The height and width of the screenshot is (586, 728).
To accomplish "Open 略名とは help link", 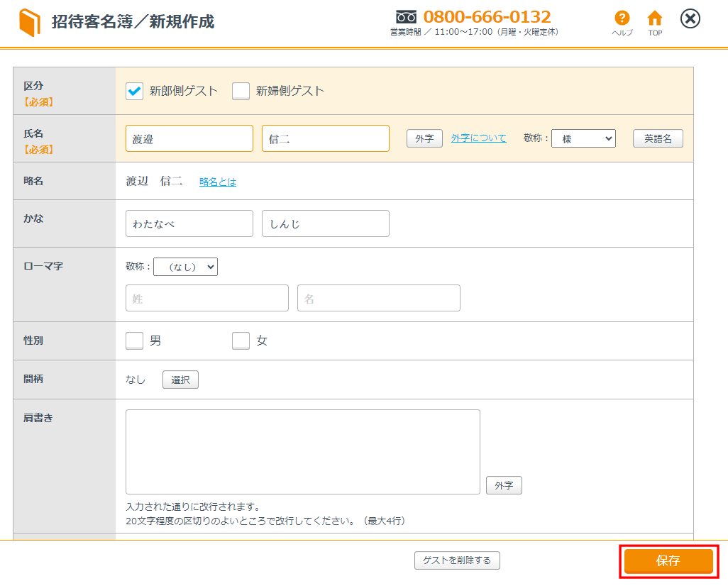I will click(x=218, y=182).
